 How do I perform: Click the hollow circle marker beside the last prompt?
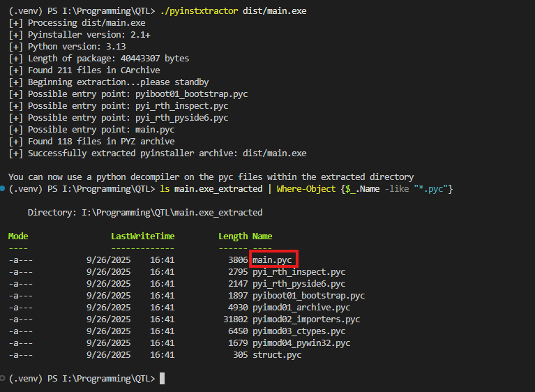click(x=3, y=378)
